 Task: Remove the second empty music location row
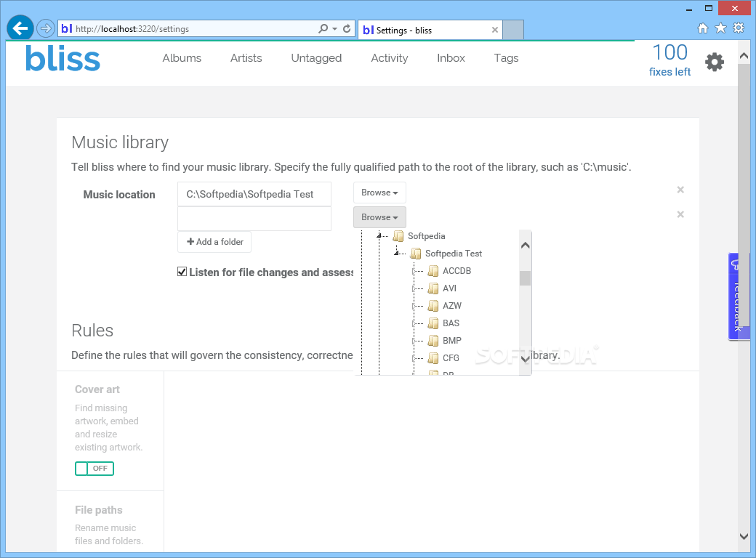(680, 214)
